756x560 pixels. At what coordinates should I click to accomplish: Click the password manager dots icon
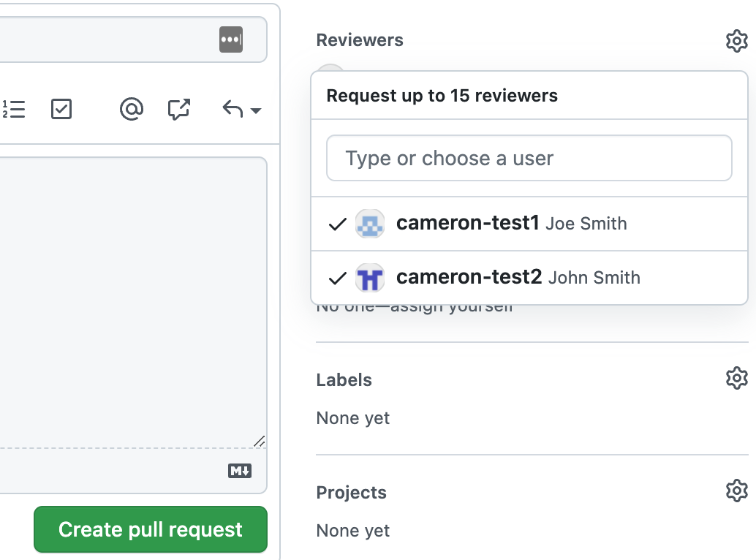click(231, 39)
